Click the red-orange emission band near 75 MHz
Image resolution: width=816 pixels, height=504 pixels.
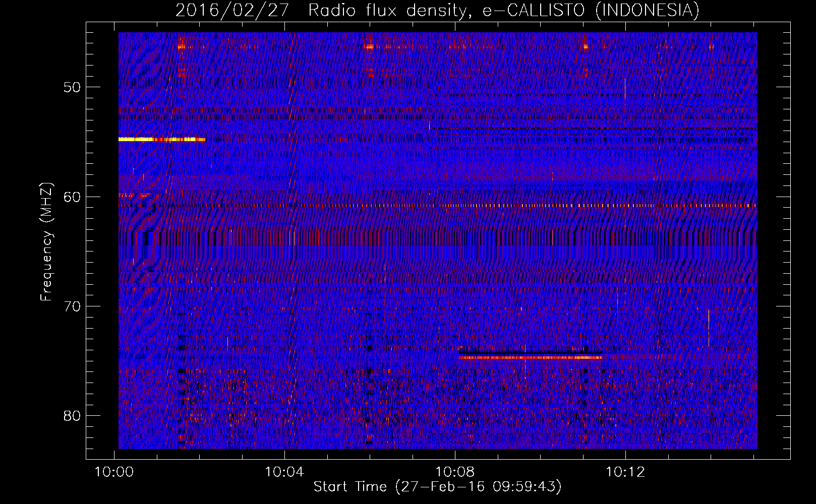[x=531, y=357]
